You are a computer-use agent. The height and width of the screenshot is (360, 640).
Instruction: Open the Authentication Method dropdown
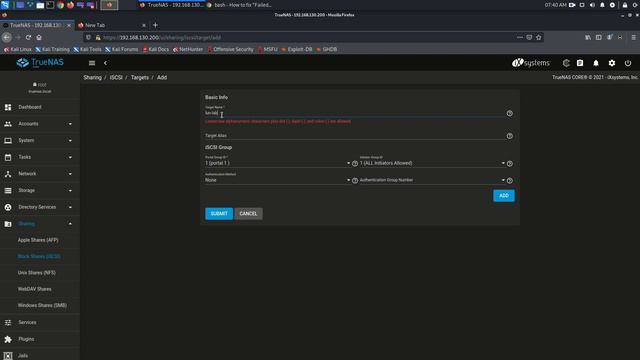[278, 180]
